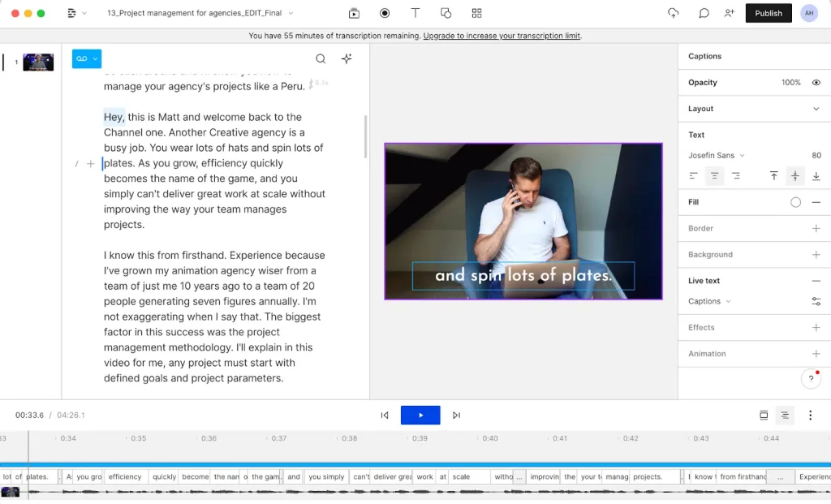The width and height of the screenshot is (831, 504).
Task: Open the AI actions sparkle icon
Action: click(x=347, y=58)
